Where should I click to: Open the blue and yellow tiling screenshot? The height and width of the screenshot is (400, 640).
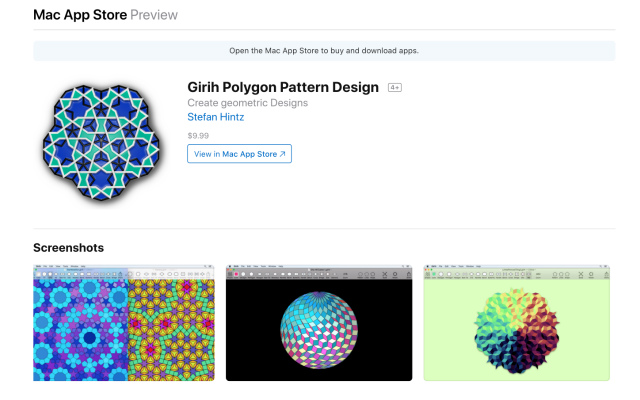point(124,323)
